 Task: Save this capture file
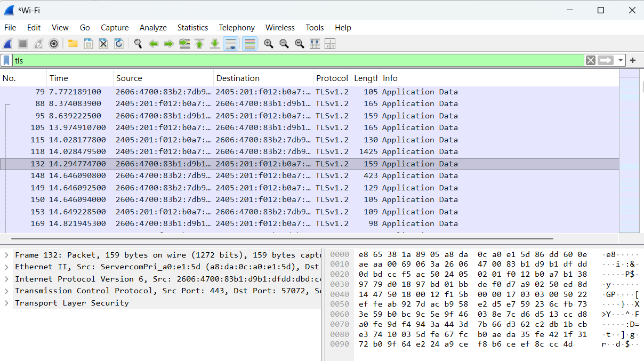[x=88, y=44]
